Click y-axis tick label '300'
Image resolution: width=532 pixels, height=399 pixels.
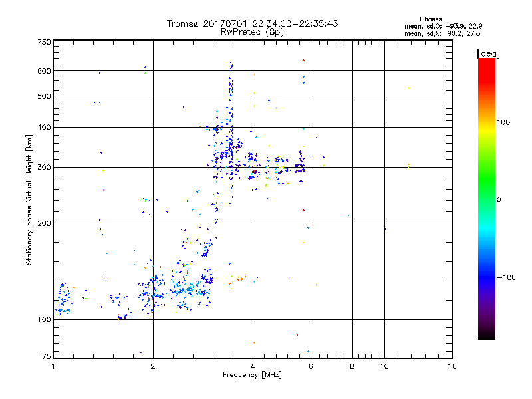[x=44, y=168]
